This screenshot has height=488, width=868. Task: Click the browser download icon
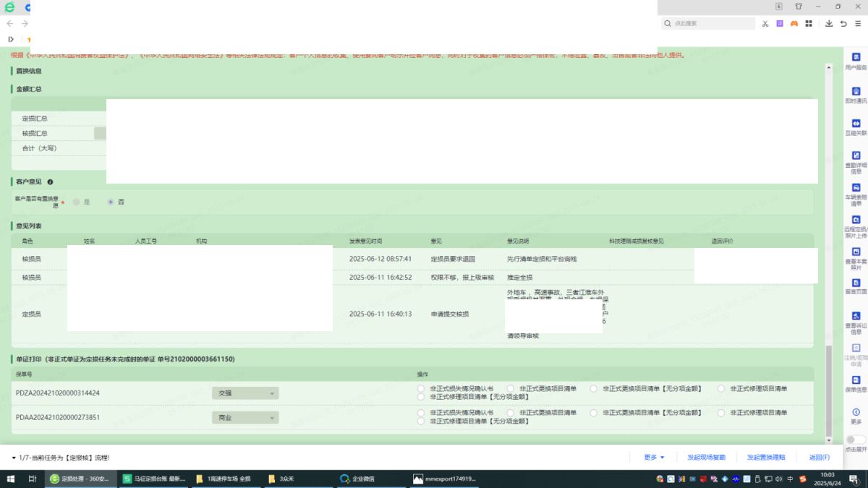pos(829,24)
